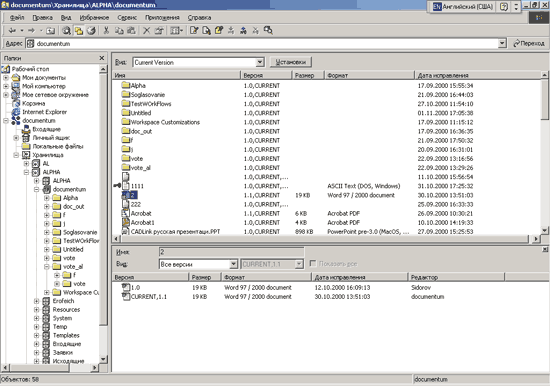Click the Find binoculars toolbar icon

[x=268, y=31]
